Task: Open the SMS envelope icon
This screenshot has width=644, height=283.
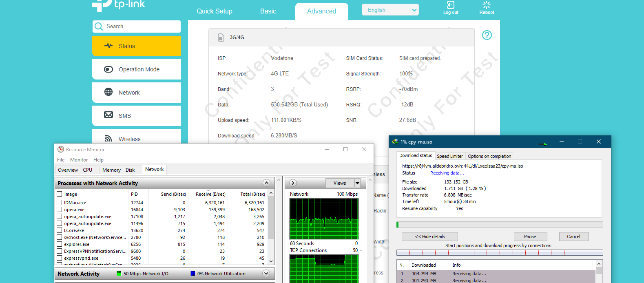Action: point(108,115)
